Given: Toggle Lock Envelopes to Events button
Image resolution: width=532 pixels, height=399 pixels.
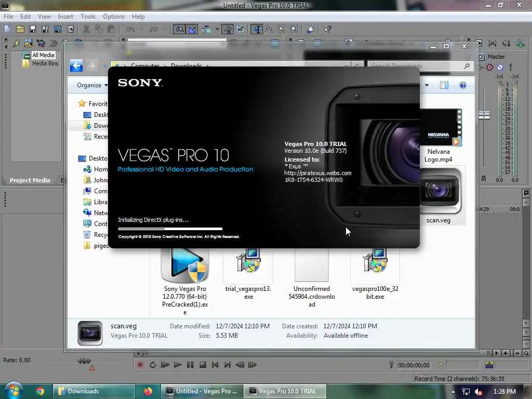Looking at the screenshot, I should click(228, 29).
